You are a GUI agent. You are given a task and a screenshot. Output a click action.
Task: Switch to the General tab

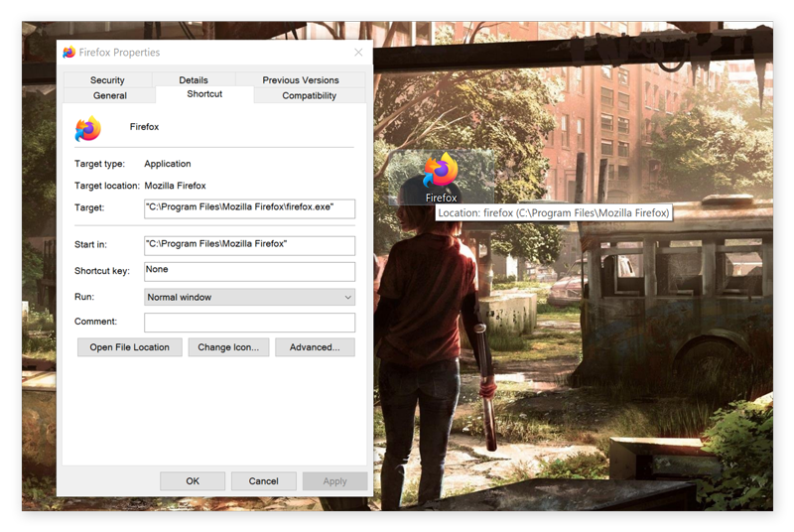point(109,96)
